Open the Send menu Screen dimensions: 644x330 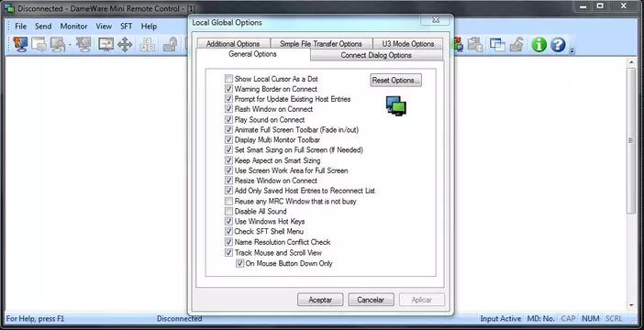point(43,27)
